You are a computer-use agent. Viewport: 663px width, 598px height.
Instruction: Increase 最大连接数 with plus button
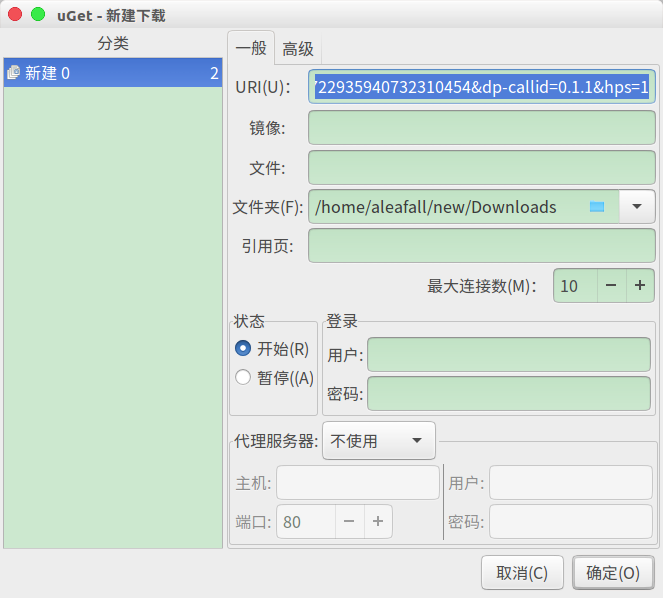[640, 285]
